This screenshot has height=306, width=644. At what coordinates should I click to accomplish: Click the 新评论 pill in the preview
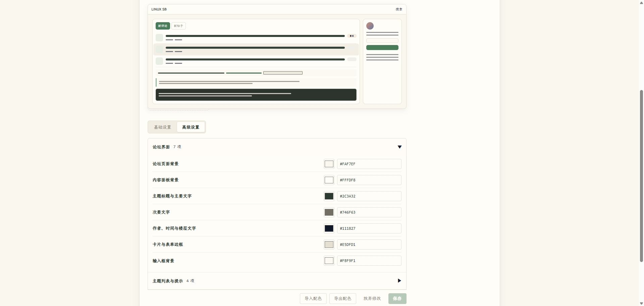pyautogui.click(x=163, y=26)
